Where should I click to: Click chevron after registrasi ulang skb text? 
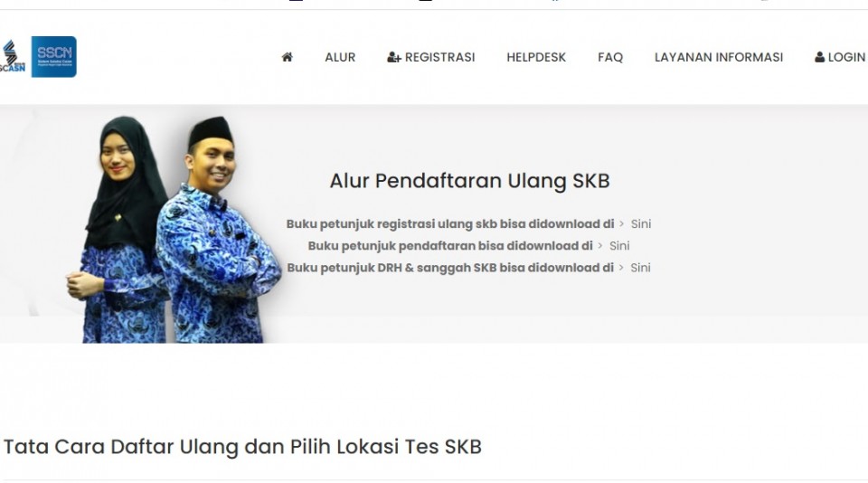click(622, 223)
